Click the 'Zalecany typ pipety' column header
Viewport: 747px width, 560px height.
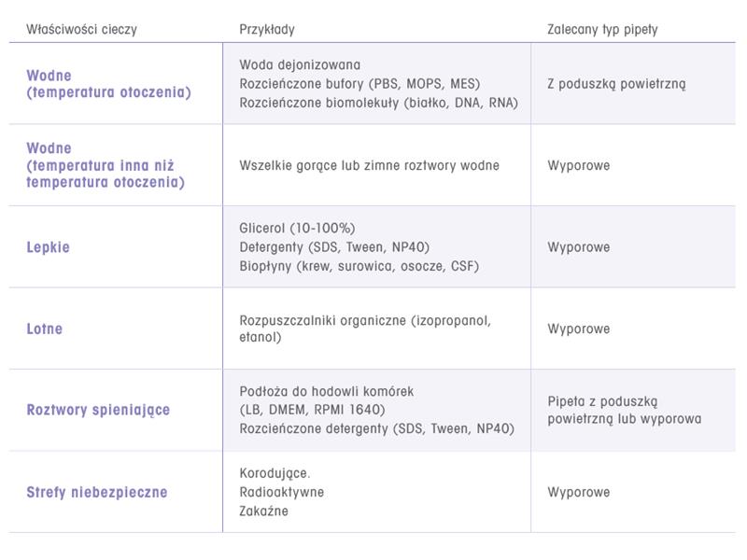click(602, 29)
